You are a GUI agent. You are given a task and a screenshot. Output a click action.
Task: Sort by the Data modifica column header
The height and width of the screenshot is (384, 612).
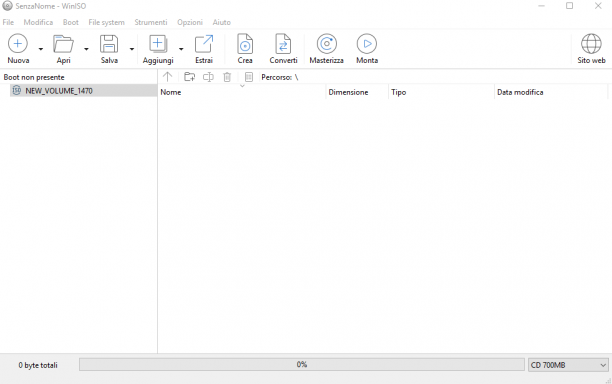pos(551,92)
